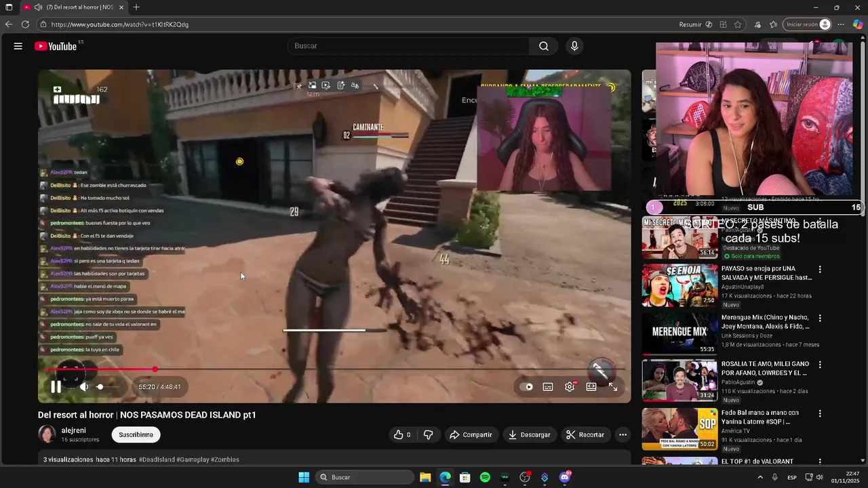Click the YouTube URL in the address bar
This screenshot has width=868, height=488.
[120, 24]
